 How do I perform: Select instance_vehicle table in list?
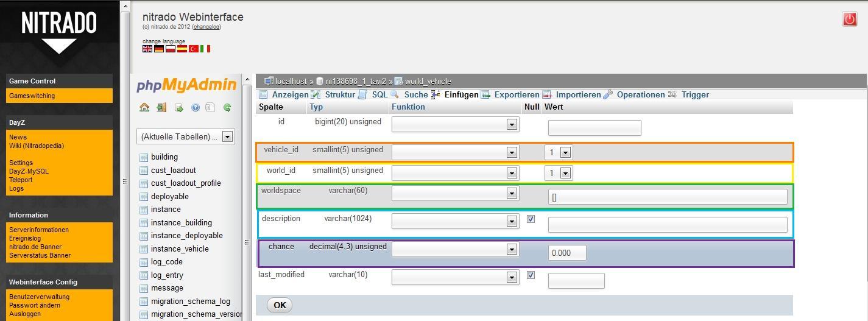coord(180,249)
